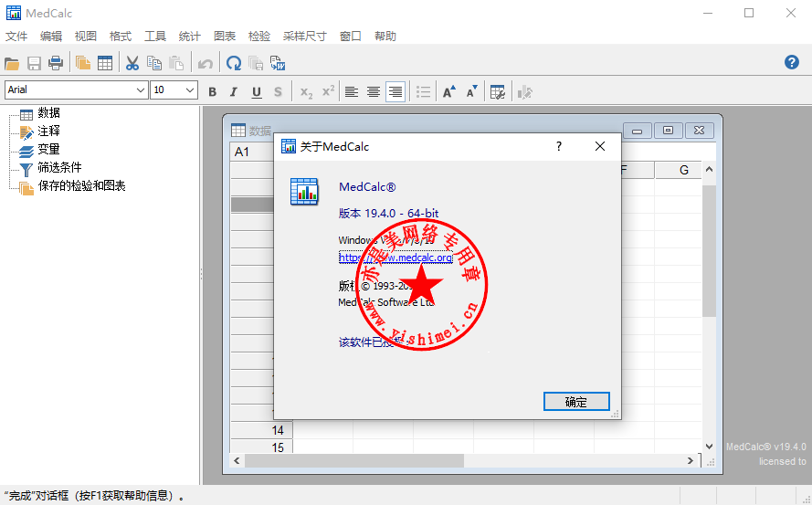Close the 数据 child window
The width and height of the screenshot is (812, 505).
[699, 131]
